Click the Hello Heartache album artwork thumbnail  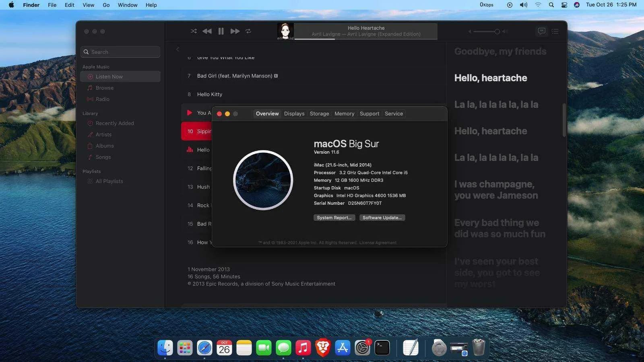pyautogui.click(x=285, y=31)
